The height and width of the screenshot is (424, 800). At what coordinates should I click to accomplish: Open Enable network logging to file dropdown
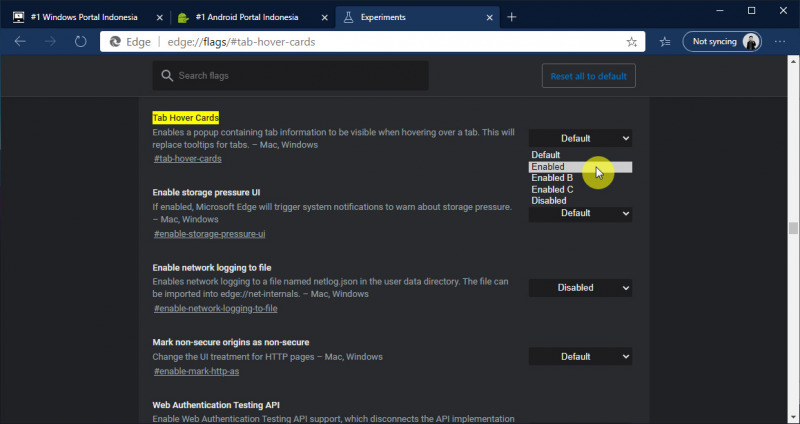[x=580, y=288]
